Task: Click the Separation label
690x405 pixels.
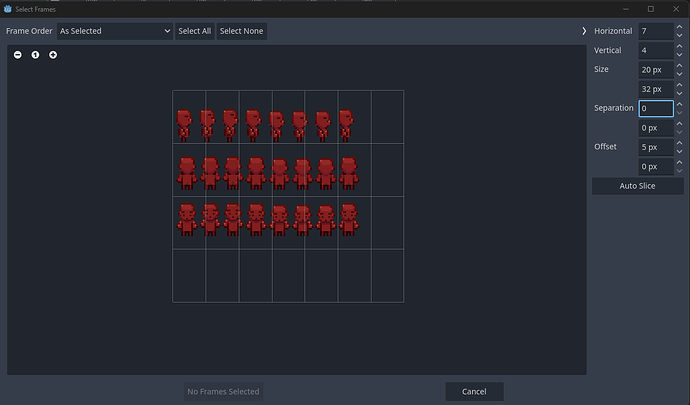Action: click(x=613, y=108)
